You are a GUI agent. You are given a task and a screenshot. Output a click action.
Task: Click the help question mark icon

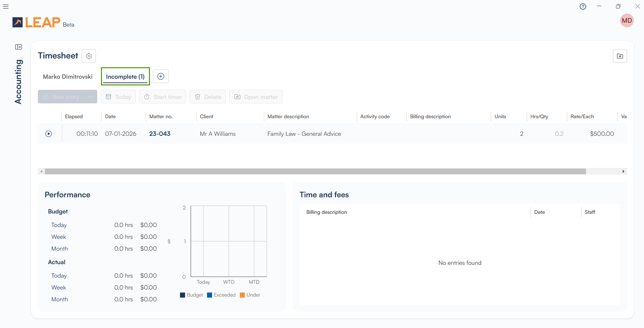(x=583, y=6)
